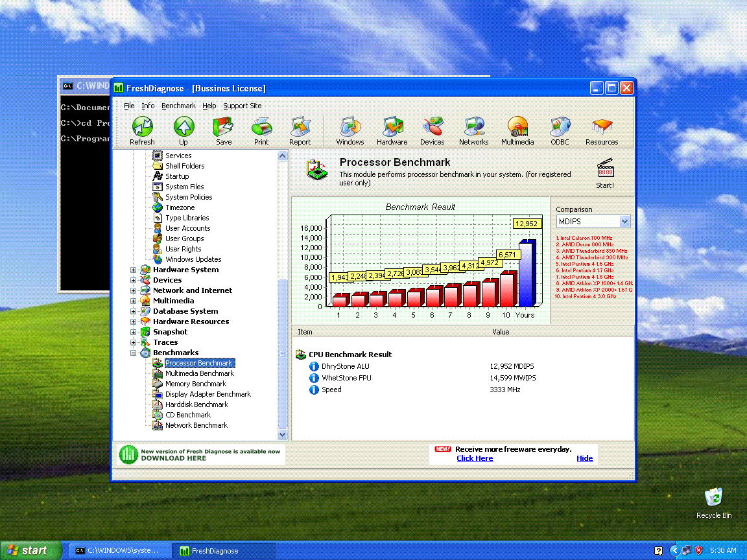Select Type Libraries tree item
Screen dimensions: 747x560
(187, 218)
